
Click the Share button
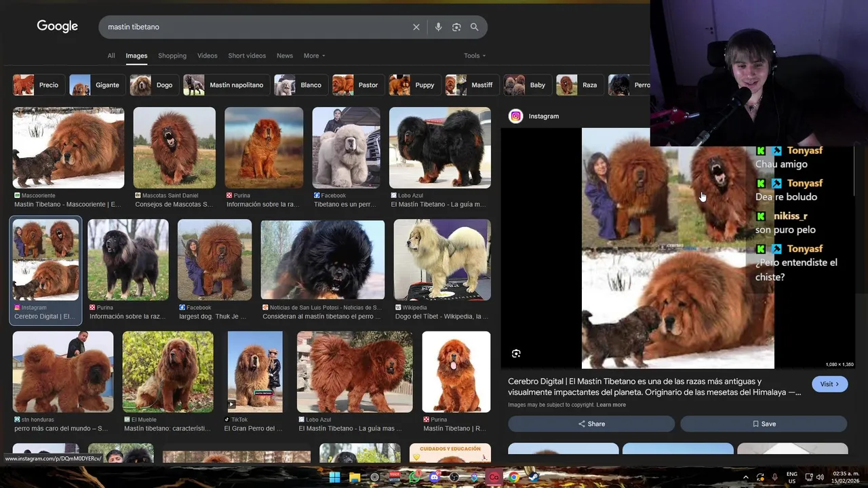pyautogui.click(x=591, y=424)
